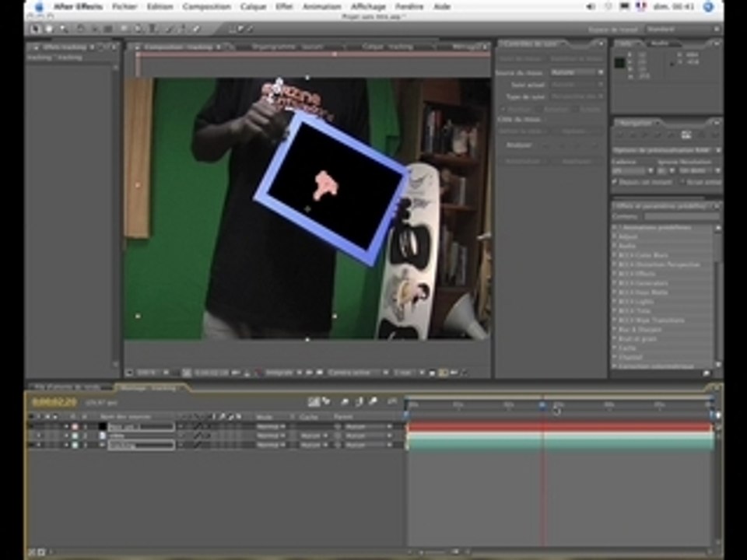Click the effects list vertical scrollbar
747x560 pixels.
(718, 296)
